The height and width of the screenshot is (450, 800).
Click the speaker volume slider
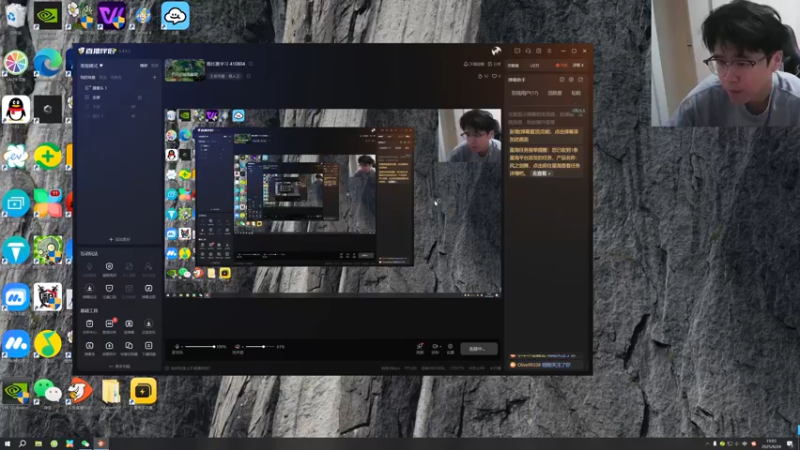pos(260,346)
